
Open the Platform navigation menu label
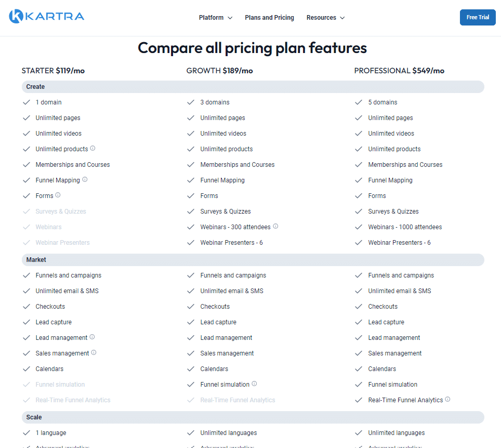211,18
